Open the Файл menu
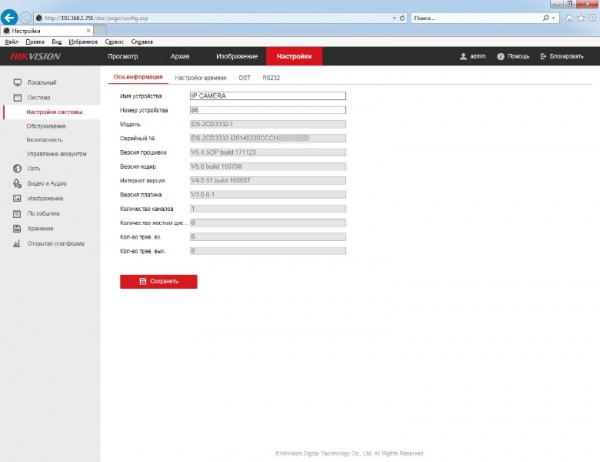The height and width of the screenshot is (462, 600). click(x=11, y=42)
